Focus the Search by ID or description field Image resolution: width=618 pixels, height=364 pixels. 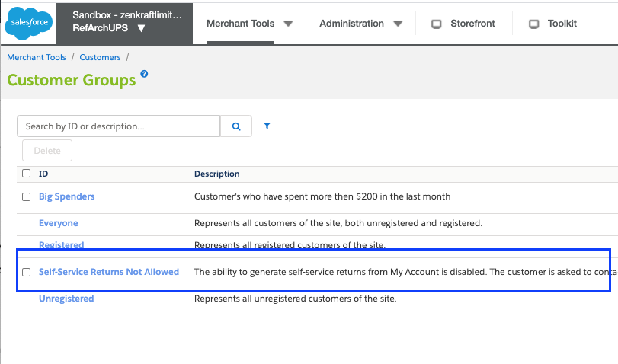(x=119, y=126)
